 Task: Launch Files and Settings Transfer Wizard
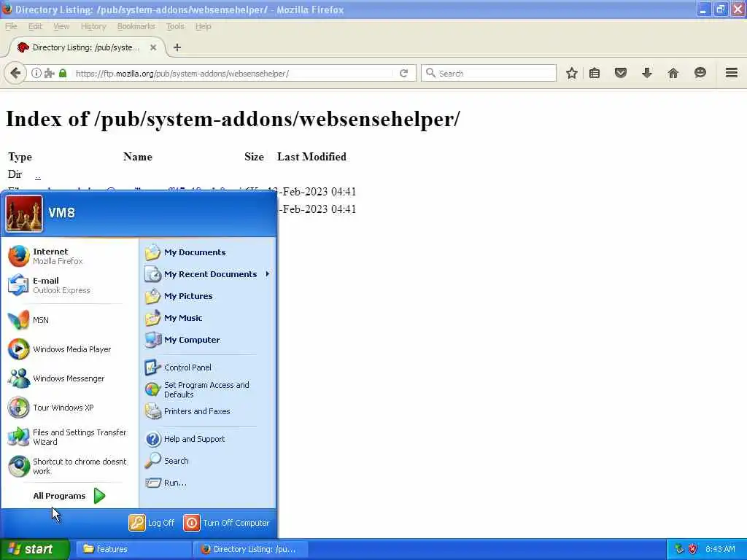coord(69,437)
